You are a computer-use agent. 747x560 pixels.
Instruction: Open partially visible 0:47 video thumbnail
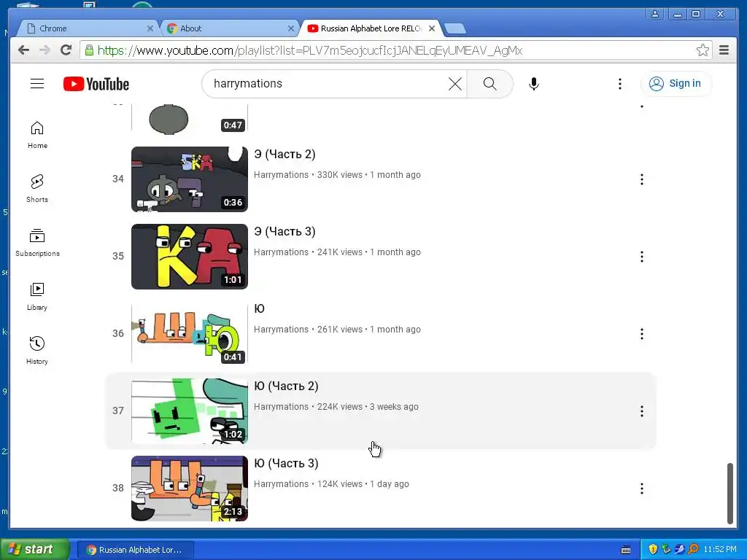tap(190, 118)
